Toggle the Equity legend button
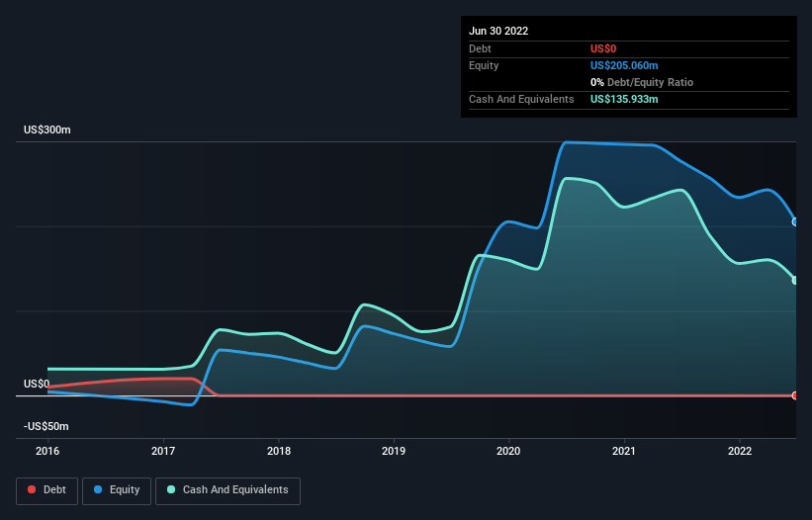 (x=117, y=490)
